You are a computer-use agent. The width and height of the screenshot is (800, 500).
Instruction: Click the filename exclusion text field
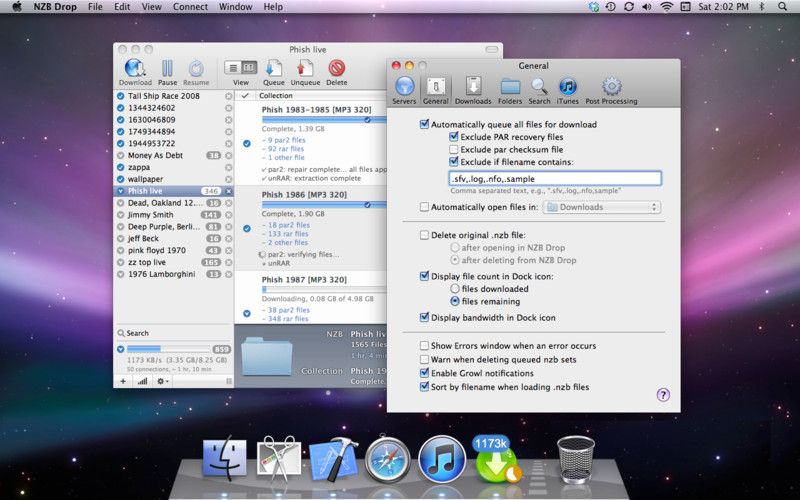[x=555, y=179]
